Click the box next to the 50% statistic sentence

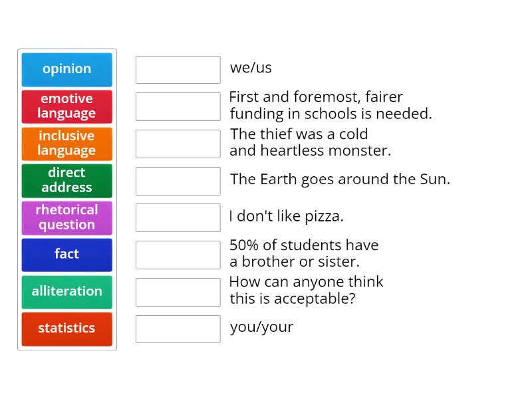[178, 253]
